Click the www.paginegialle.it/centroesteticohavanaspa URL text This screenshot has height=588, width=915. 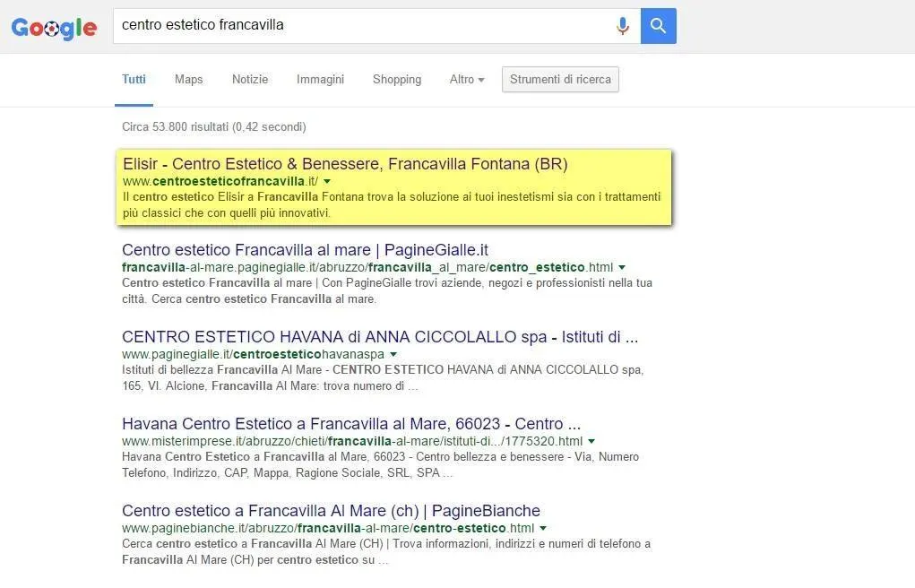pos(253,354)
